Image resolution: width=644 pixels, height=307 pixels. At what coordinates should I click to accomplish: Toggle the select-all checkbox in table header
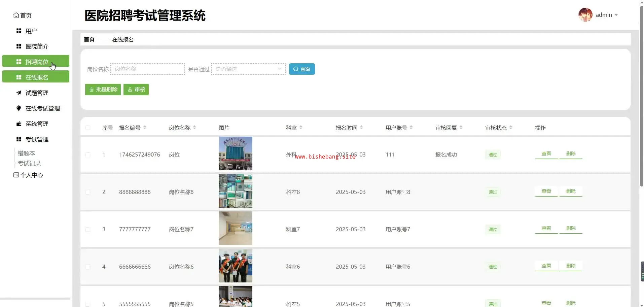point(88,128)
